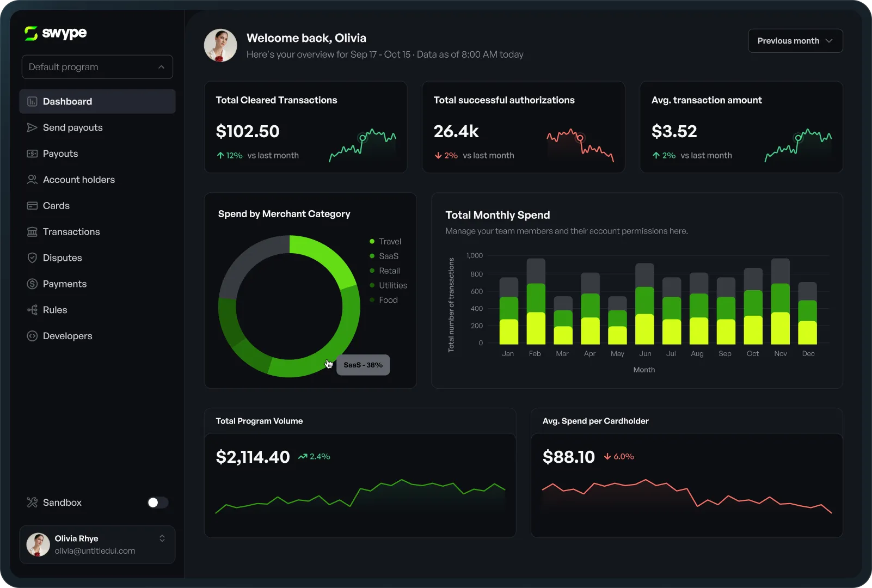Click the down arrow beside 6.0%

point(607,457)
